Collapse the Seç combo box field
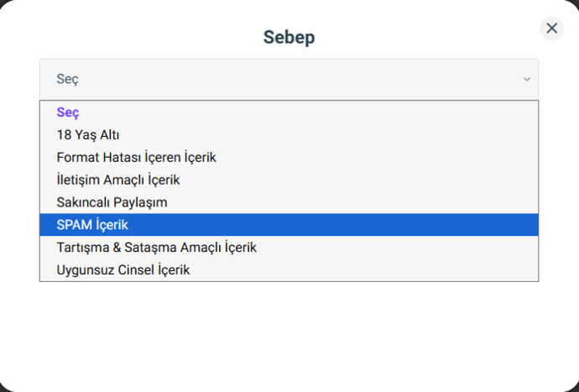 (289, 79)
